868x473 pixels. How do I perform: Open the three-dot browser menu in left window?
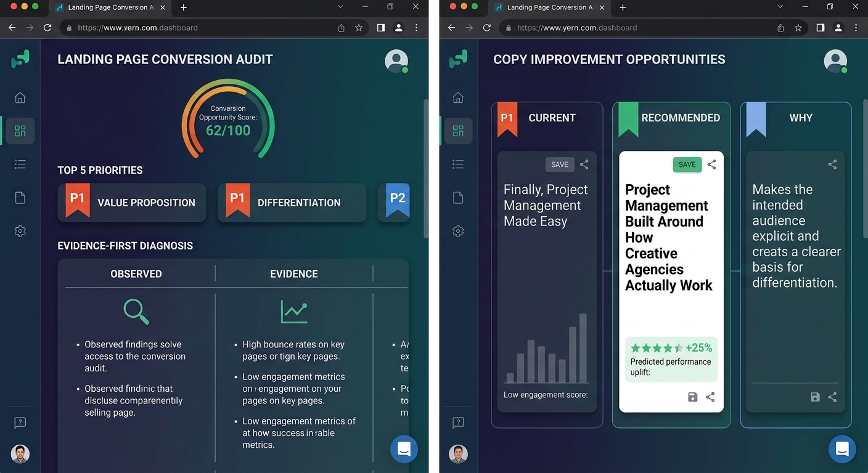[x=417, y=28]
